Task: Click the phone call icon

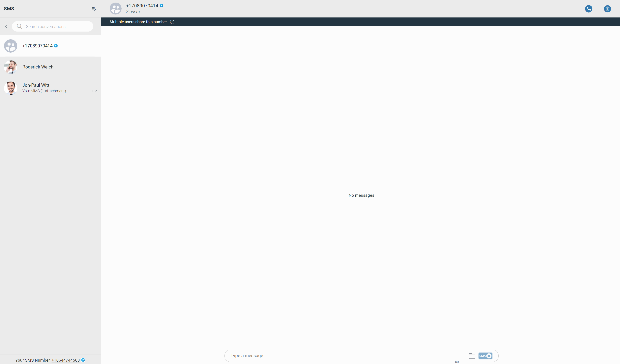Action: pyautogui.click(x=589, y=8)
